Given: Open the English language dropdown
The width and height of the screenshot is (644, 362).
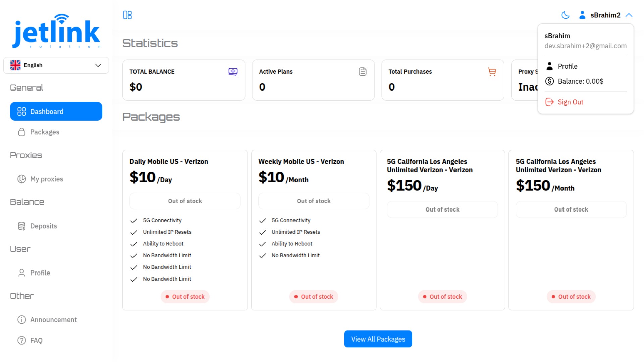Looking at the screenshot, I should [56, 65].
